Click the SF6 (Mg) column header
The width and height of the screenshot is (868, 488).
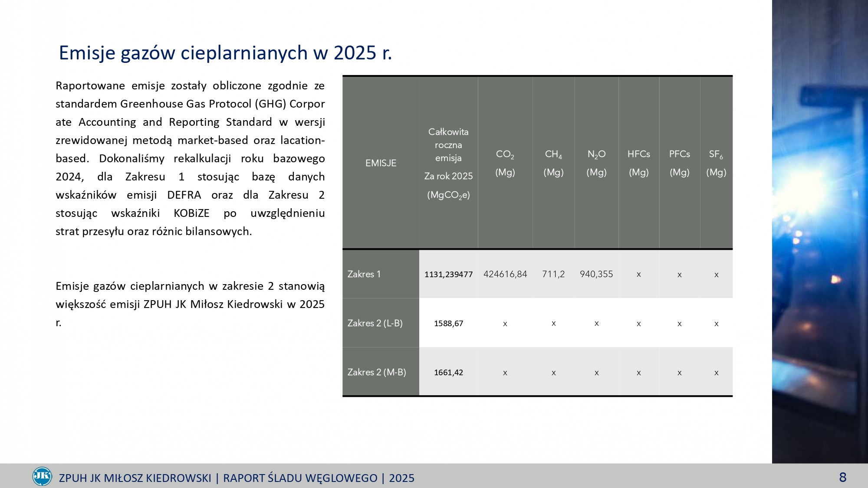(716, 163)
